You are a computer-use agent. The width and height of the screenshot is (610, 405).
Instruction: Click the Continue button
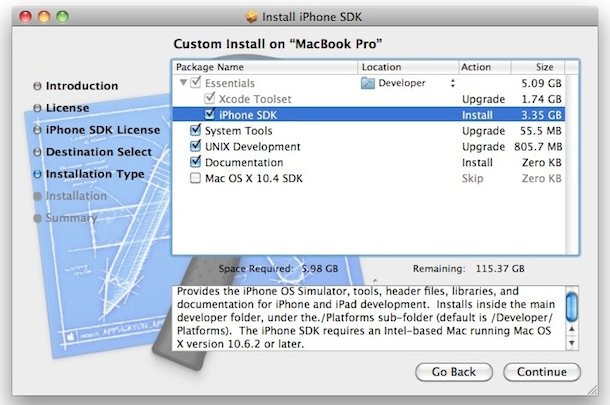tap(542, 372)
